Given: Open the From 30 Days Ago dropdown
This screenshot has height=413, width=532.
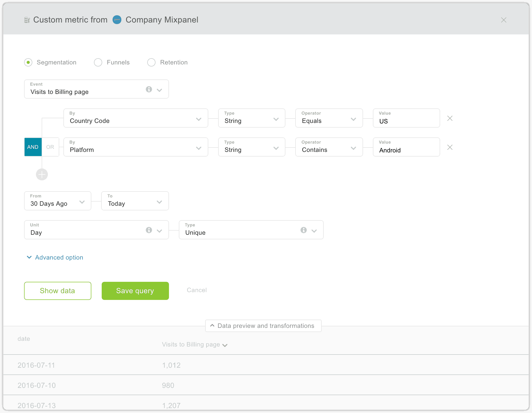Looking at the screenshot, I should [x=57, y=201].
